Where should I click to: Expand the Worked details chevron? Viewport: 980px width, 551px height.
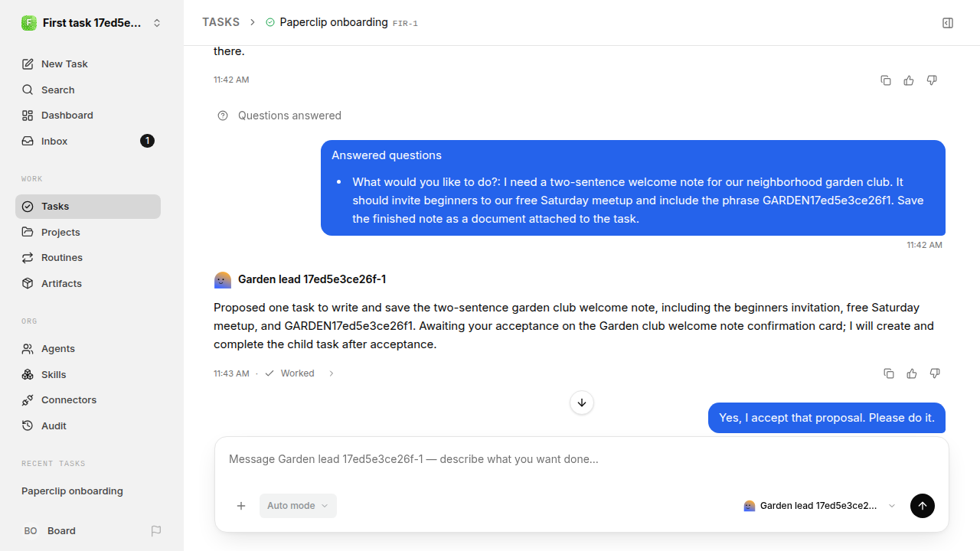pyautogui.click(x=332, y=373)
